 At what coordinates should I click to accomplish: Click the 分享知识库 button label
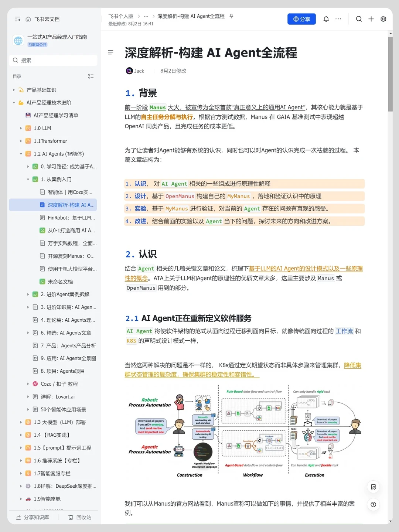[x=36, y=517]
